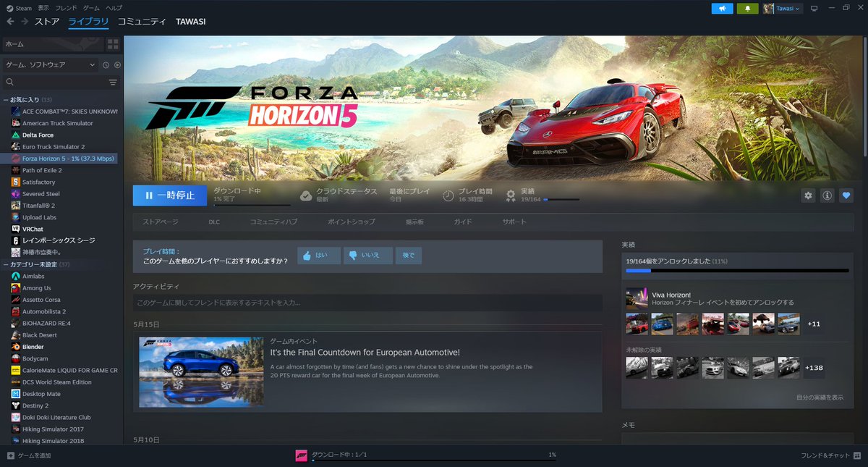Viewport: 868px width, 467px height.
Task: Click the thumbs-down No recommend button
Action: pyautogui.click(x=368, y=256)
